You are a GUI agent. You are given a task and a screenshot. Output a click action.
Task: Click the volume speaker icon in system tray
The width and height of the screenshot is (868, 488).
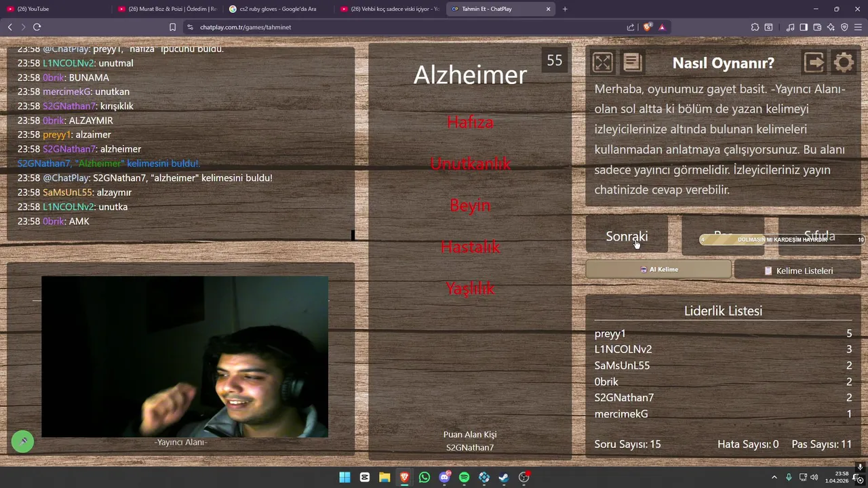point(814,477)
